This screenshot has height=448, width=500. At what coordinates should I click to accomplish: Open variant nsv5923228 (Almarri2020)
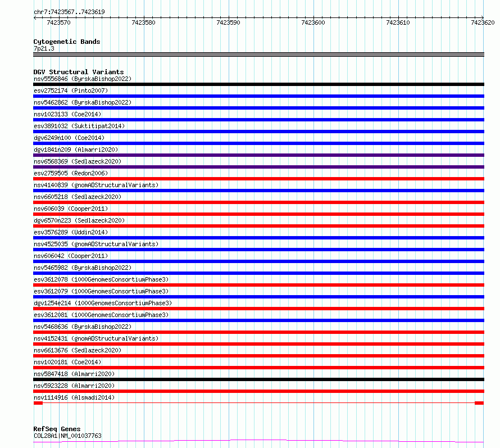[74, 386]
